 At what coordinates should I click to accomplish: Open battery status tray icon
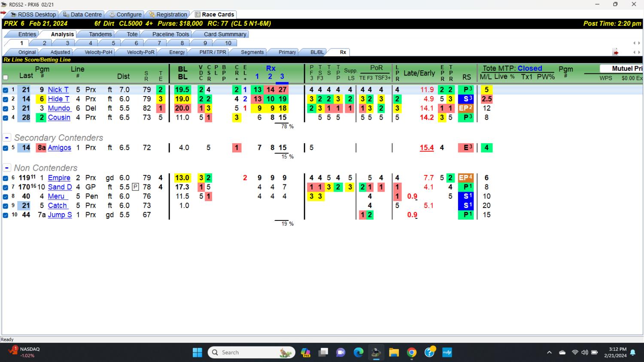(595, 353)
